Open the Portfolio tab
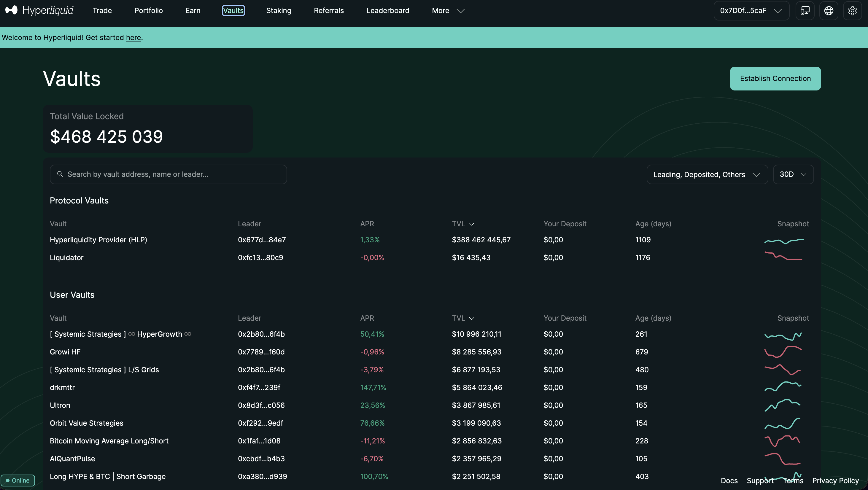This screenshot has height=490, width=868. click(x=149, y=11)
